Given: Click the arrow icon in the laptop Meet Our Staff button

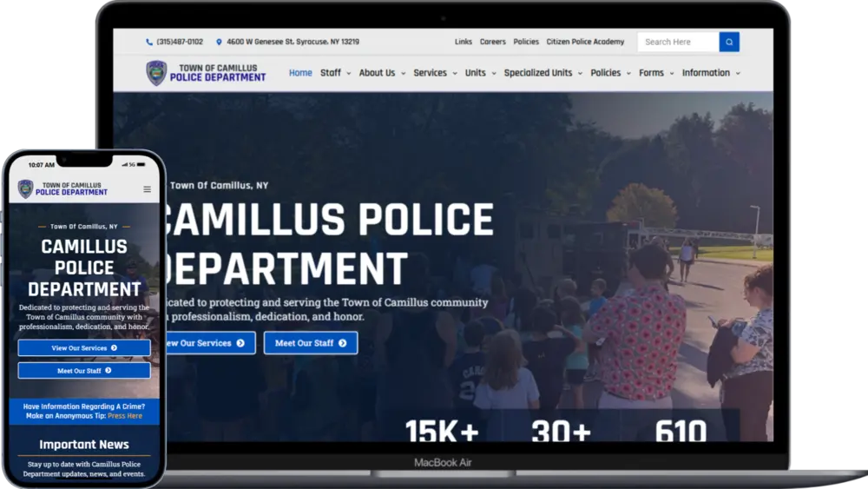Looking at the screenshot, I should coord(343,343).
